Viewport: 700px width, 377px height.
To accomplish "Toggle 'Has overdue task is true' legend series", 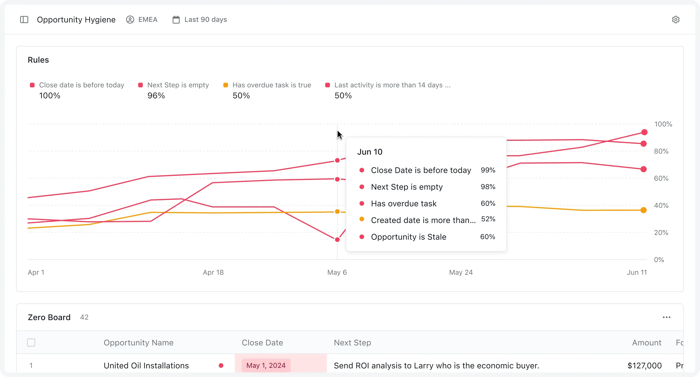I will pos(267,90).
